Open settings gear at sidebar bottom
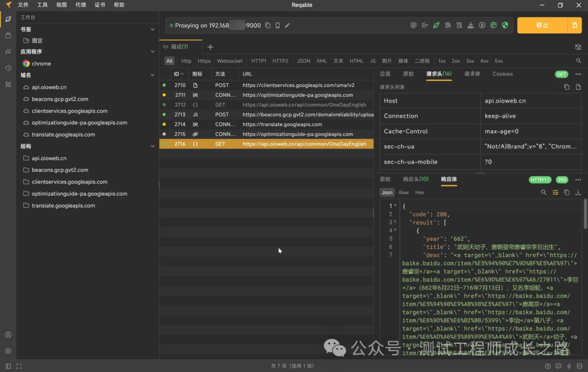Screen dimensions: 588x372 pyautogui.click(x=8, y=351)
